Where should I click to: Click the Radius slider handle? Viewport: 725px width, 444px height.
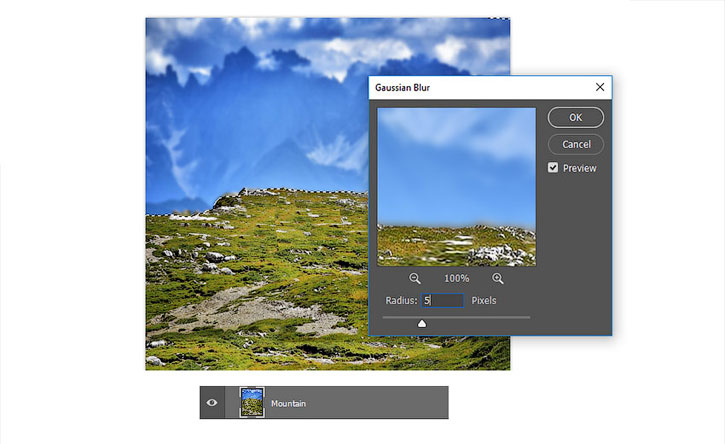pyautogui.click(x=422, y=323)
